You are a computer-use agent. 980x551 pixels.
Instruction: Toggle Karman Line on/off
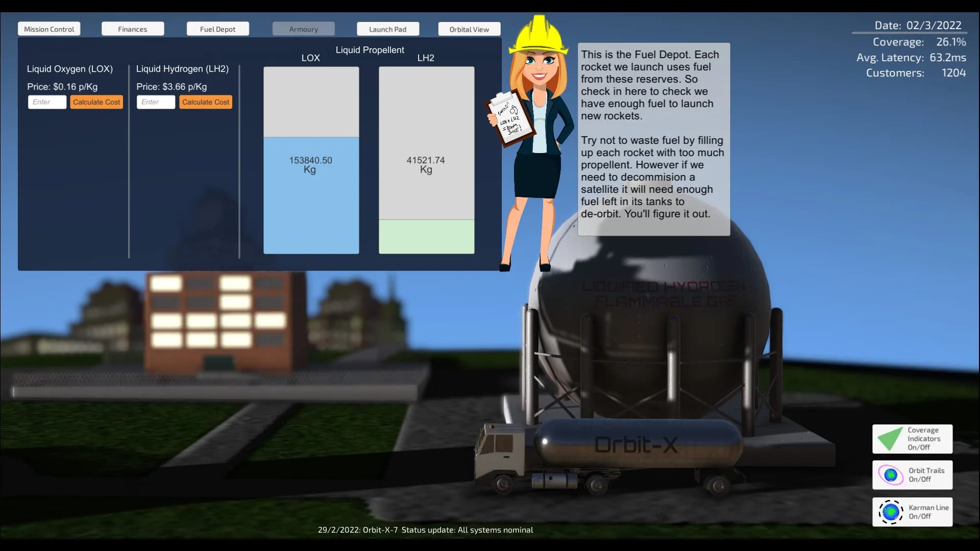click(x=913, y=512)
